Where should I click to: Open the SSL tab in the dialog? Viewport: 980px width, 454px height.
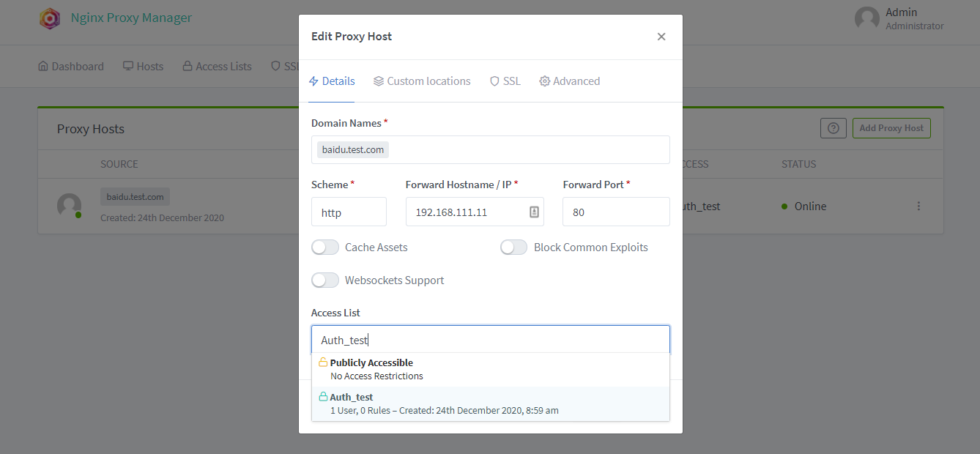coord(505,81)
